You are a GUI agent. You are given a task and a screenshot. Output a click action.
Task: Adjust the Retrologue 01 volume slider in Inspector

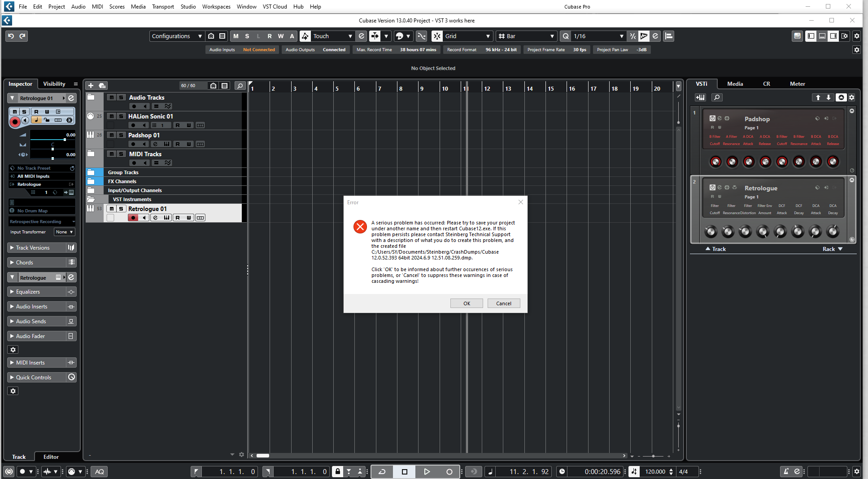52,140
